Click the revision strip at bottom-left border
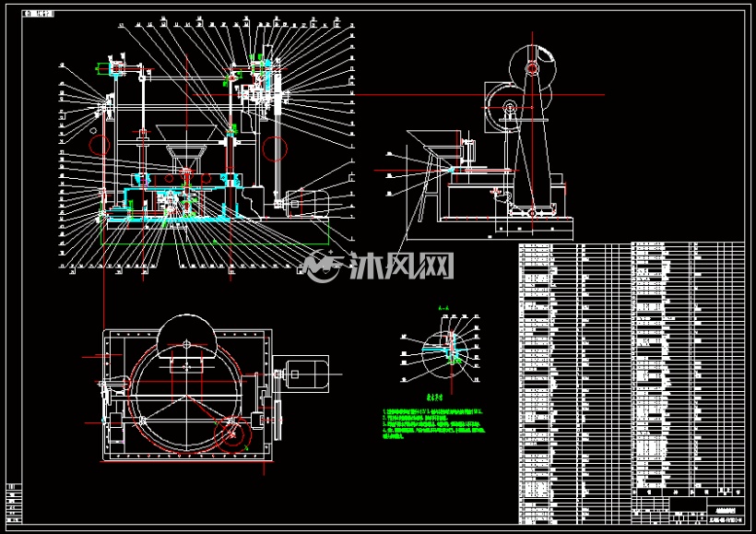The height and width of the screenshot is (534, 756). (x=14, y=504)
